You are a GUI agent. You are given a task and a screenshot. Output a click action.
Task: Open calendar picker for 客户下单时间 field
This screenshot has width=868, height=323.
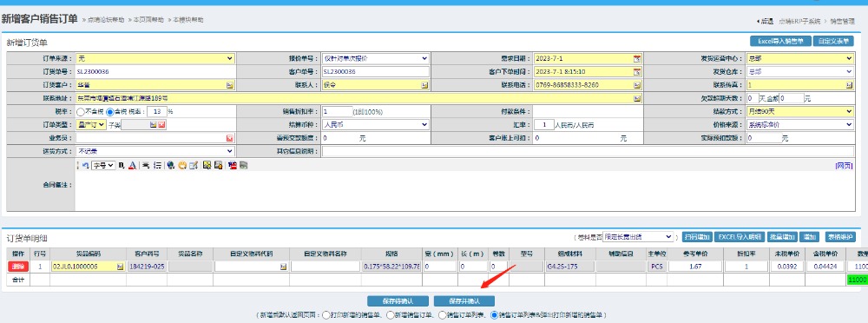click(x=636, y=71)
